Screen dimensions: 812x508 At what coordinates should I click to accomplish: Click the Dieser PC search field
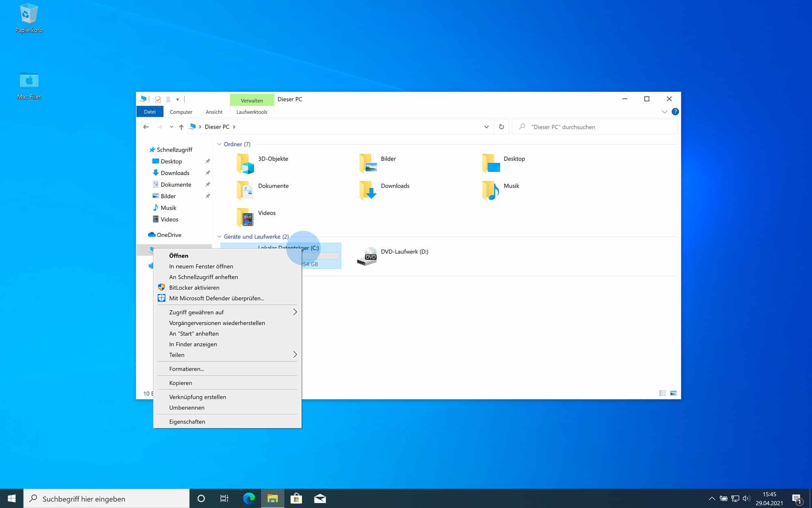click(x=595, y=127)
